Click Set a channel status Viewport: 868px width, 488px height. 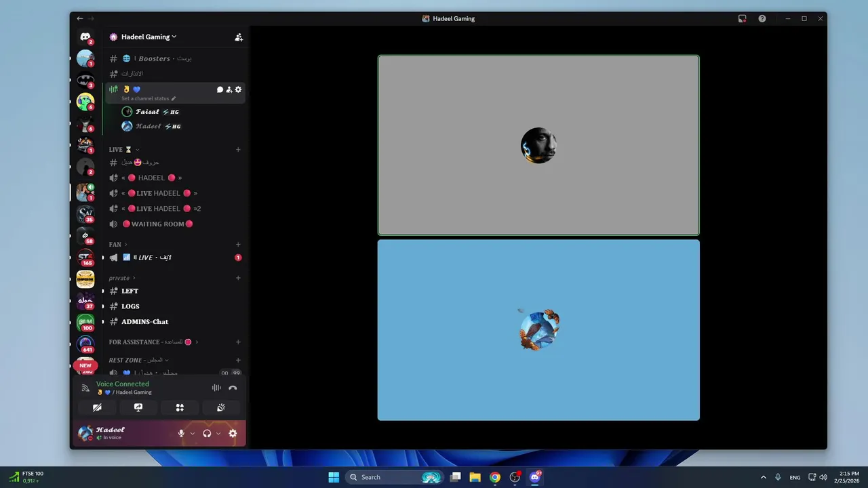(149, 99)
